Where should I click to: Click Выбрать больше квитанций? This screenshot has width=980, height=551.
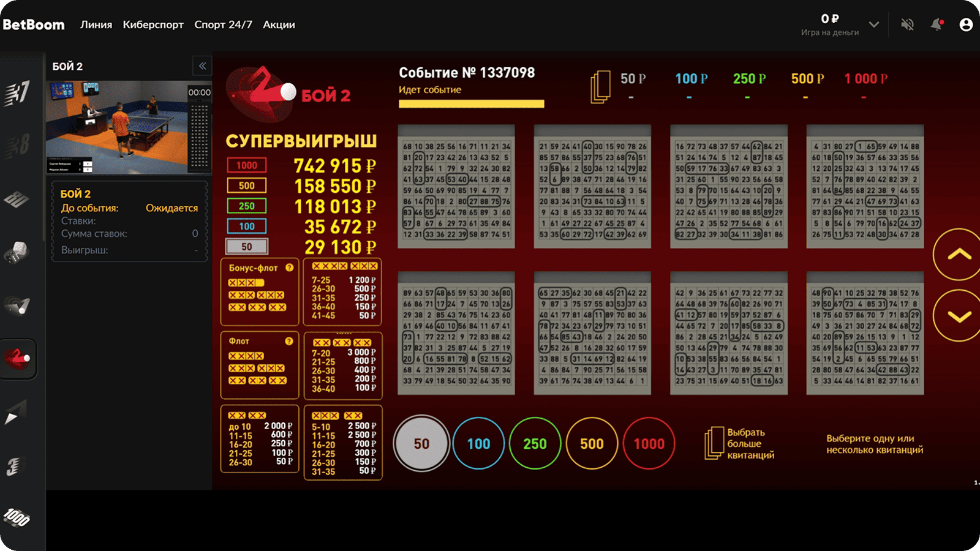740,444
